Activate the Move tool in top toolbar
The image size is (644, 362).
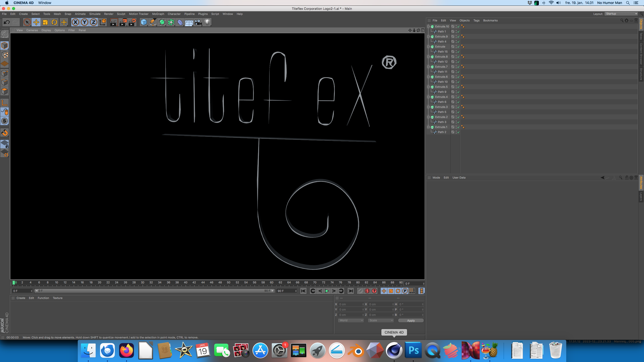36,22
